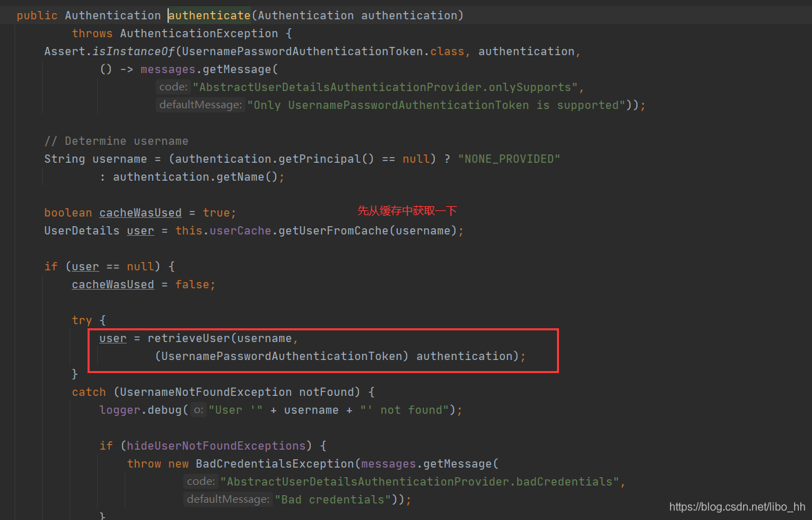Click the notFound exception variable
This screenshot has width=812, height=520.
click(x=326, y=392)
